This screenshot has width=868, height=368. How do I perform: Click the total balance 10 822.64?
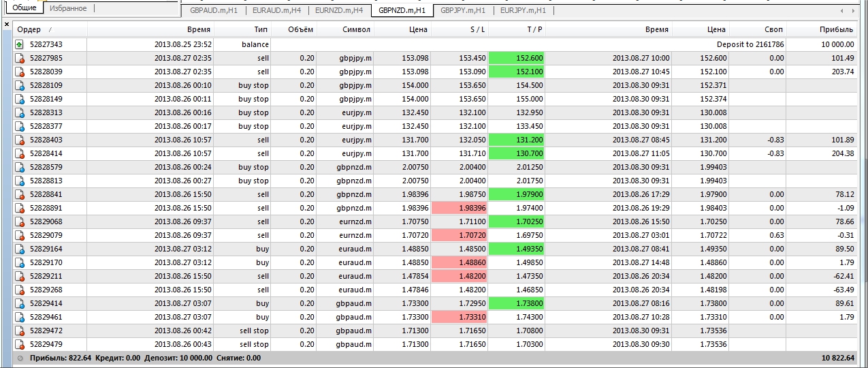coord(837,357)
